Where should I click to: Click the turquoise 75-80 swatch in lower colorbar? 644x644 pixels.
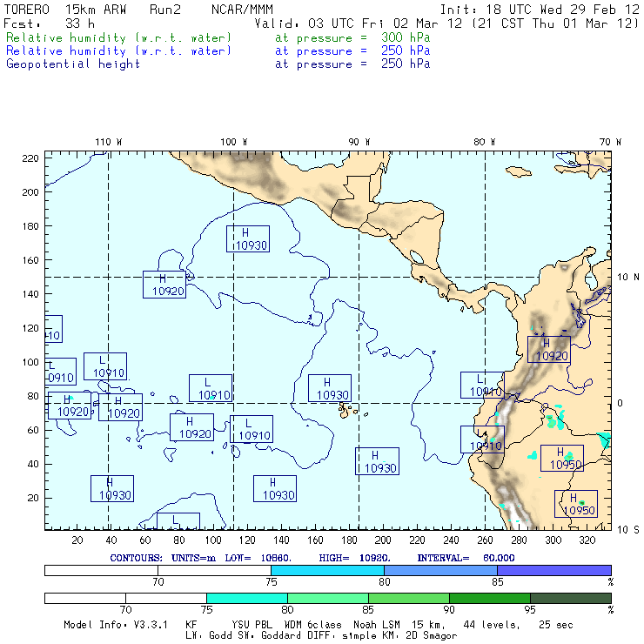point(247,598)
